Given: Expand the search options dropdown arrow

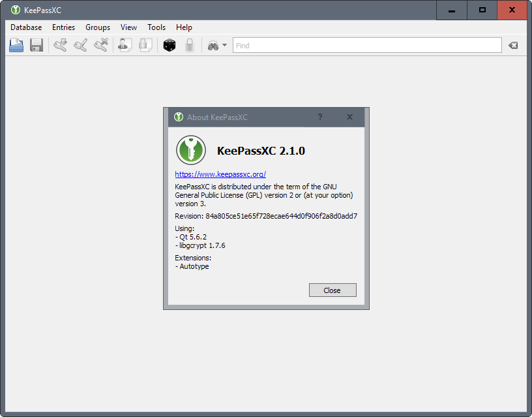Looking at the screenshot, I should [225, 45].
